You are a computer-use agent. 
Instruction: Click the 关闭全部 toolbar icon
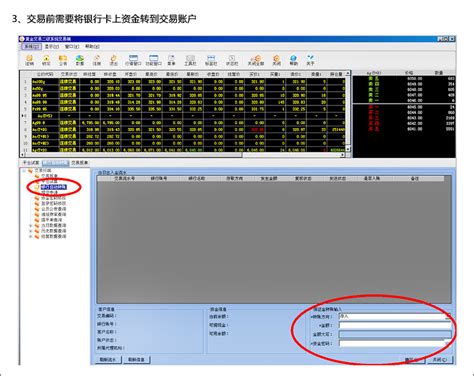click(x=256, y=60)
